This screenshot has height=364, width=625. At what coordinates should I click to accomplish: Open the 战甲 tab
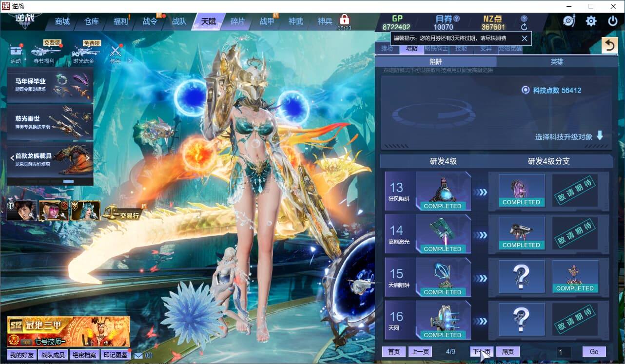pyautogui.click(x=267, y=21)
